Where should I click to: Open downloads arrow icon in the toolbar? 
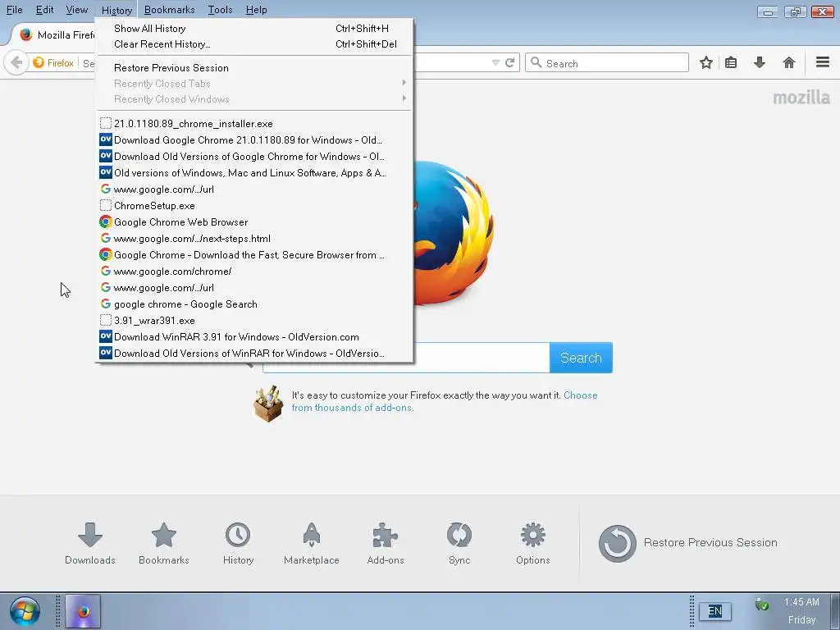click(x=760, y=62)
